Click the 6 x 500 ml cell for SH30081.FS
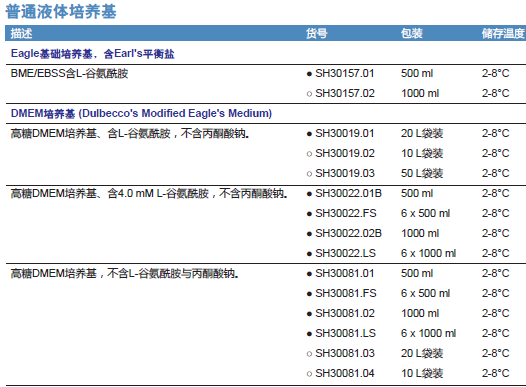 (425, 293)
